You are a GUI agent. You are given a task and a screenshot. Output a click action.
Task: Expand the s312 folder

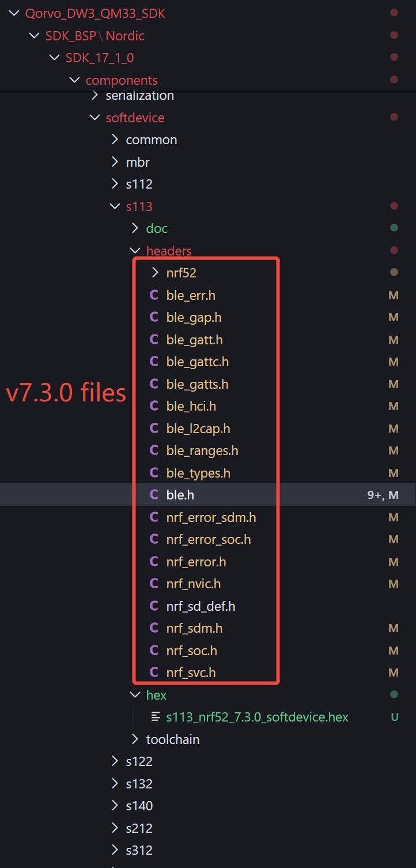click(x=115, y=850)
